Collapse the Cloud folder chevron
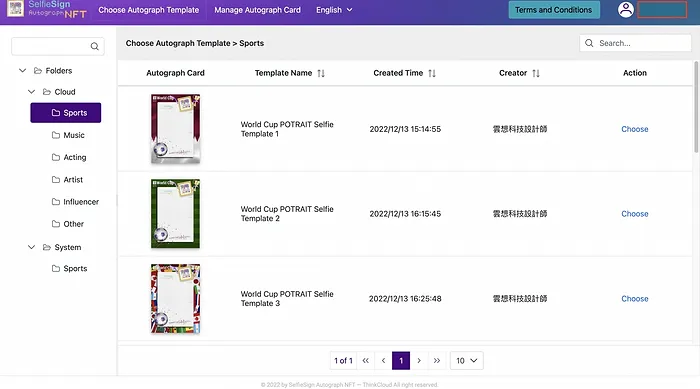 coord(31,92)
